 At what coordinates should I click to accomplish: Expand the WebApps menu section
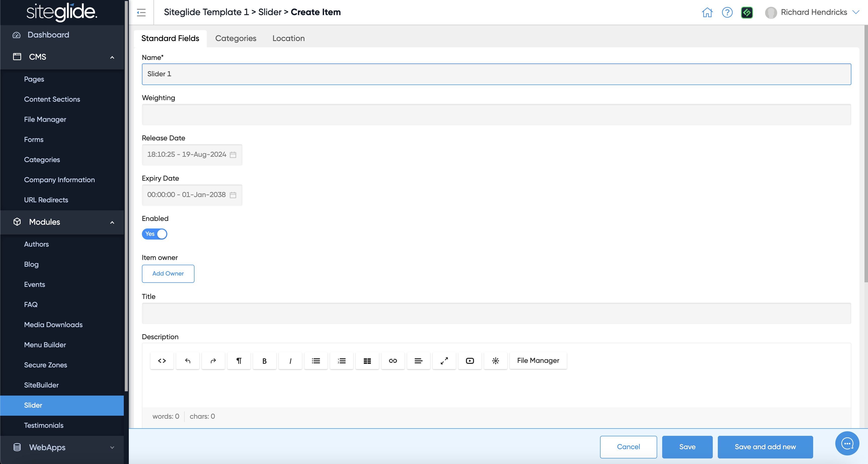pyautogui.click(x=112, y=447)
